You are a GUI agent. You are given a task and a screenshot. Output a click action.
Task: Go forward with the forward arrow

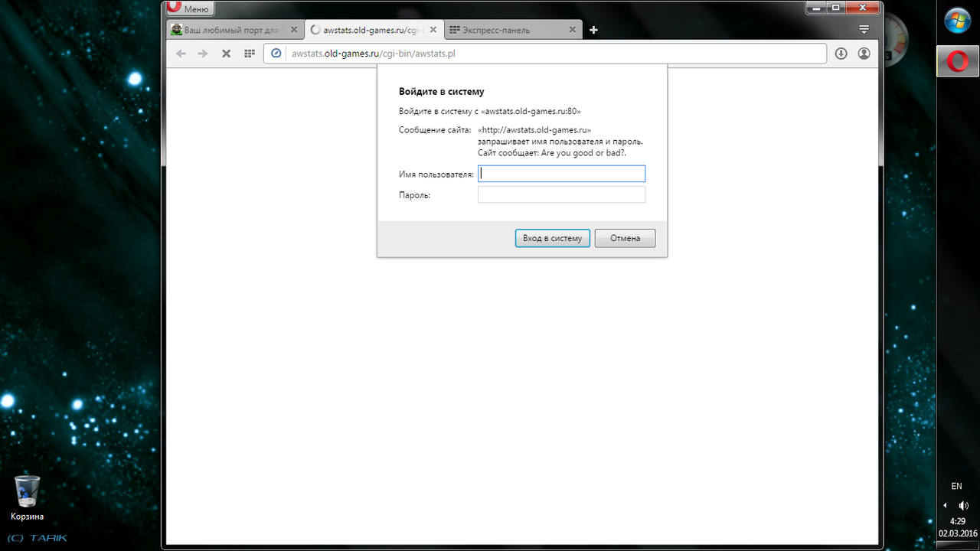[x=203, y=54]
